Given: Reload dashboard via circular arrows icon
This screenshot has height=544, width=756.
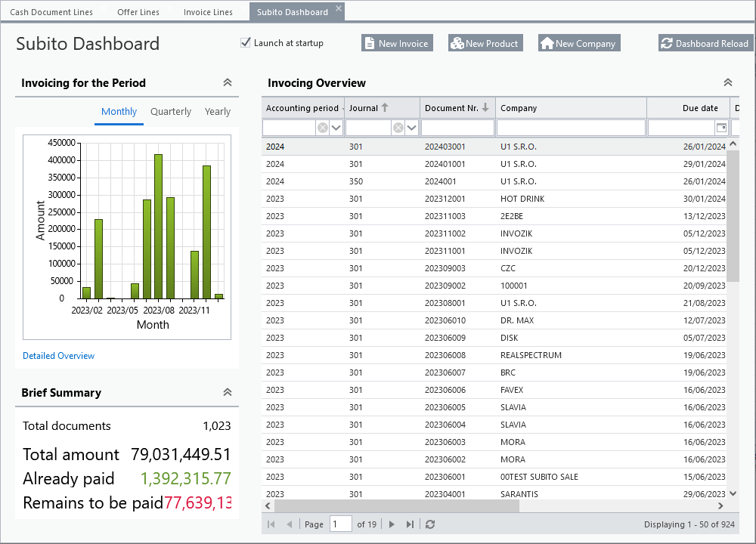Looking at the screenshot, I should coord(666,43).
